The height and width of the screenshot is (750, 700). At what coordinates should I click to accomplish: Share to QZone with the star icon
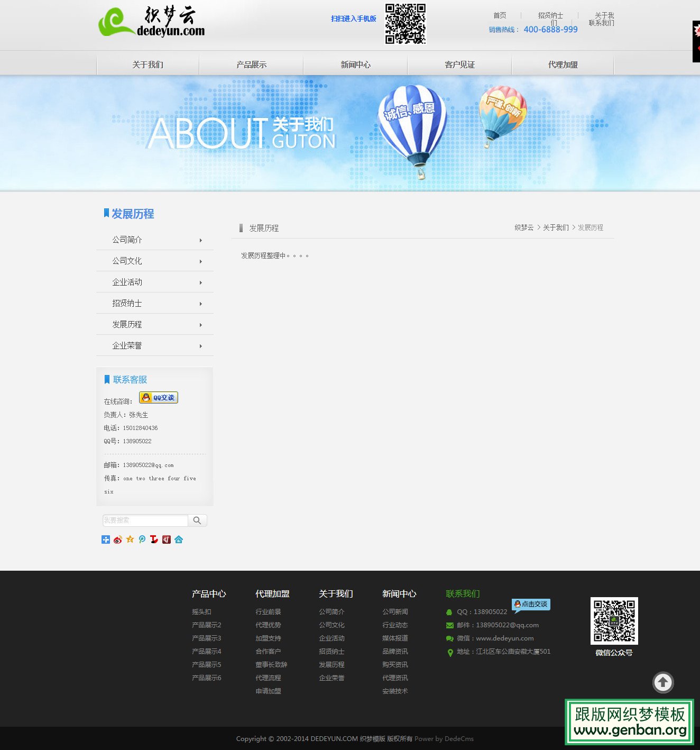click(x=130, y=539)
